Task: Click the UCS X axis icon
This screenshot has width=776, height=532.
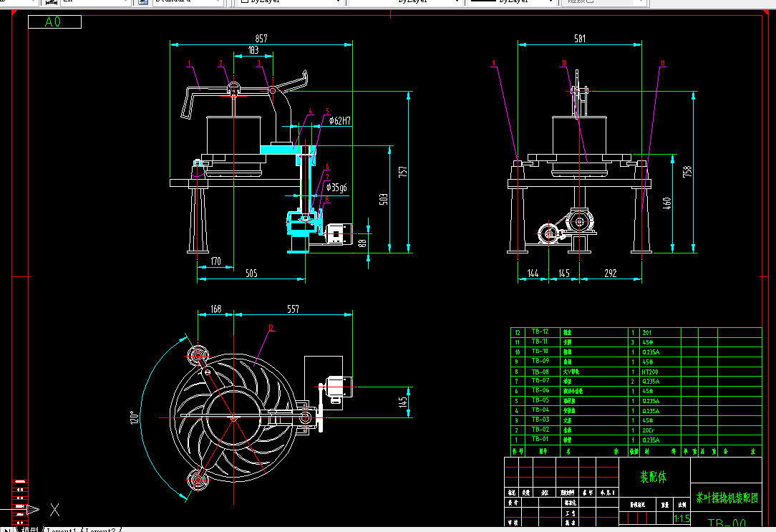Action: (x=54, y=510)
